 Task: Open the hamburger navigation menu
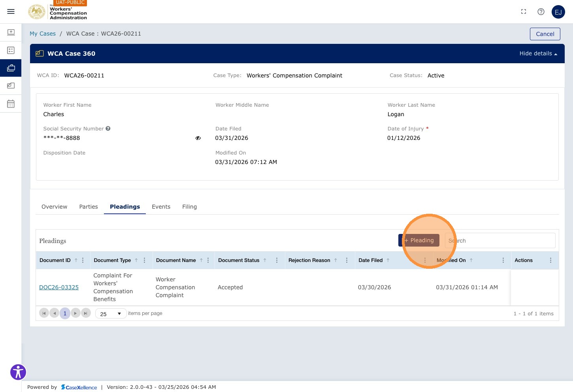(x=11, y=11)
